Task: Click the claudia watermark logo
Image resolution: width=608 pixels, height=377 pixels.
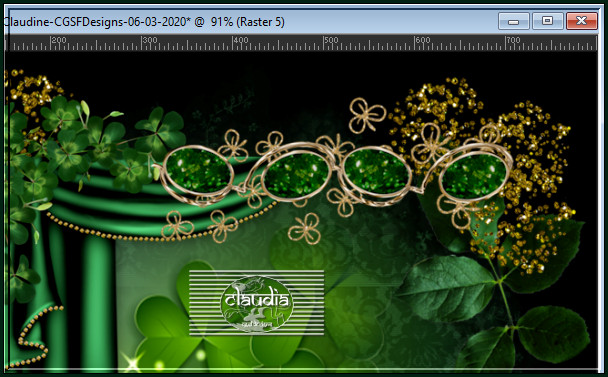Action: (256, 304)
